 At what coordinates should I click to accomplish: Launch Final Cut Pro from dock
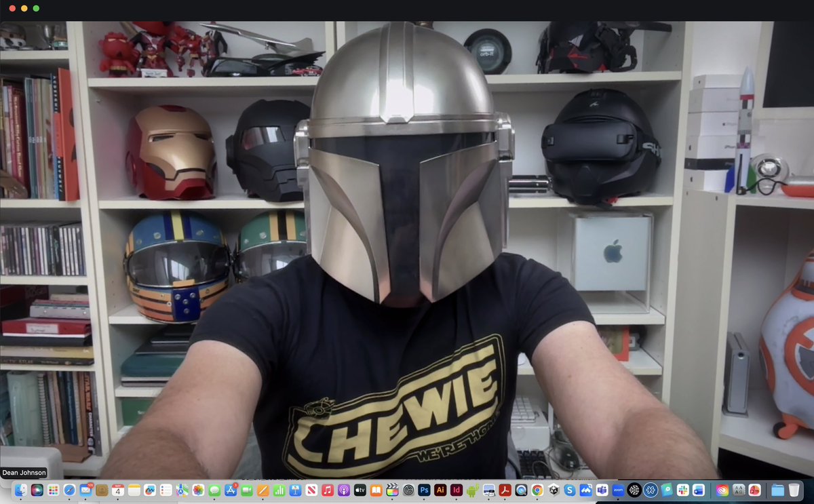click(x=392, y=490)
